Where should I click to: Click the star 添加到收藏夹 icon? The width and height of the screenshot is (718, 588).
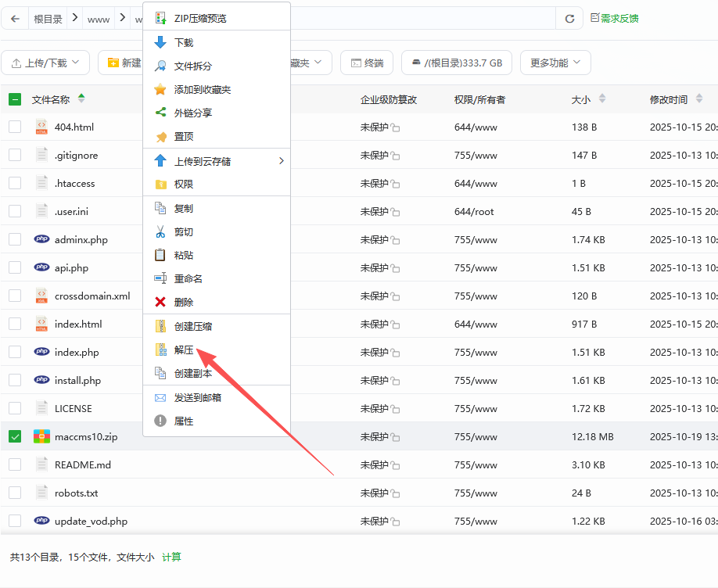(x=160, y=89)
